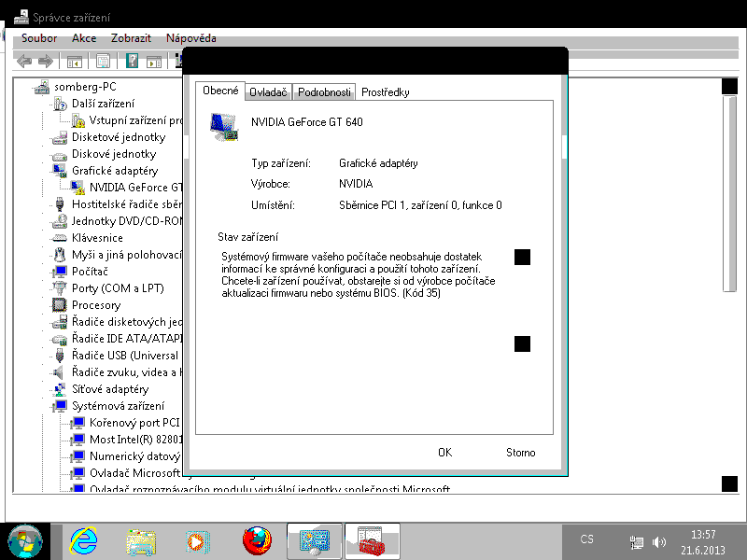The image size is (747, 560).
Task: Click the toolbar Forward arrow
Action: tap(46, 61)
